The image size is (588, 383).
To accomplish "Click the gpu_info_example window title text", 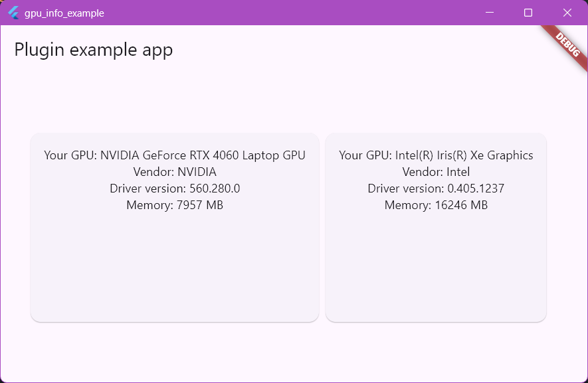I will tap(64, 13).
